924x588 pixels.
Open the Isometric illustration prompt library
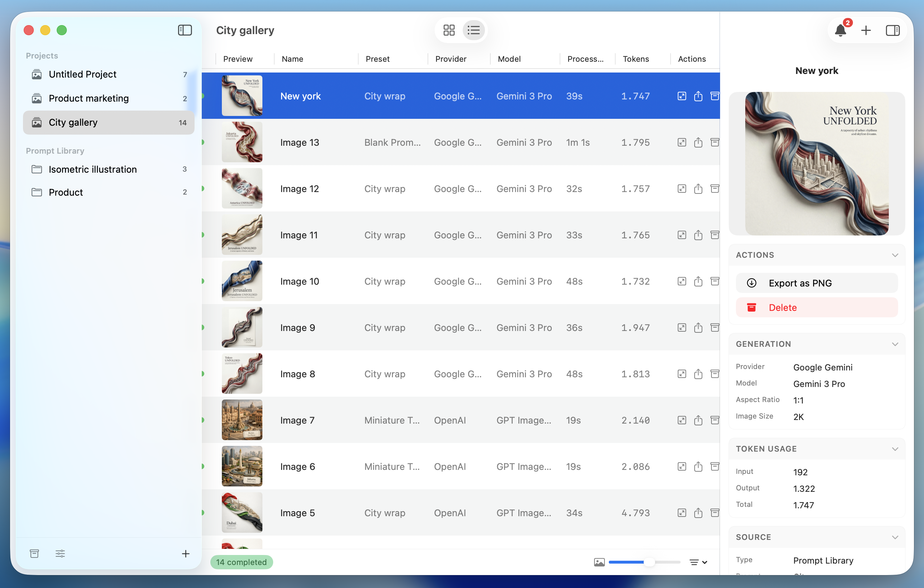(x=93, y=169)
